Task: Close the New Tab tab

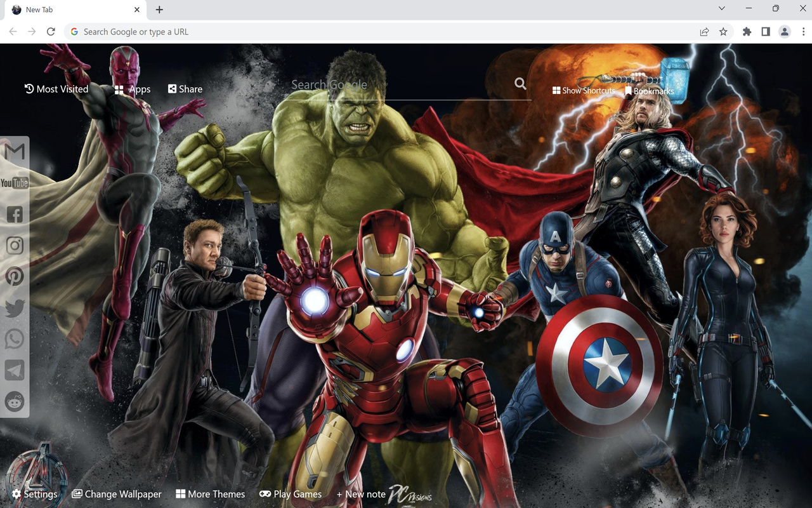Action: pos(137,10)
